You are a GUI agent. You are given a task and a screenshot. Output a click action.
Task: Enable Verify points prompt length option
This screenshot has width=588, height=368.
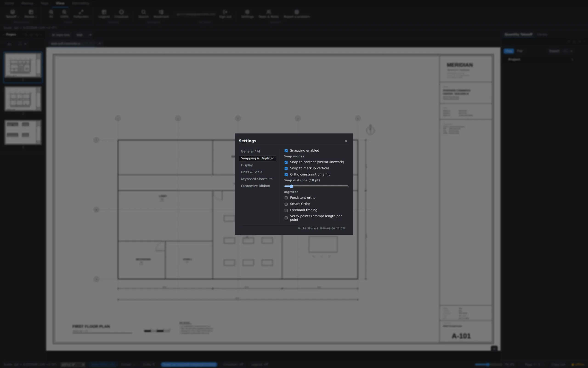[x=286, y=218]
